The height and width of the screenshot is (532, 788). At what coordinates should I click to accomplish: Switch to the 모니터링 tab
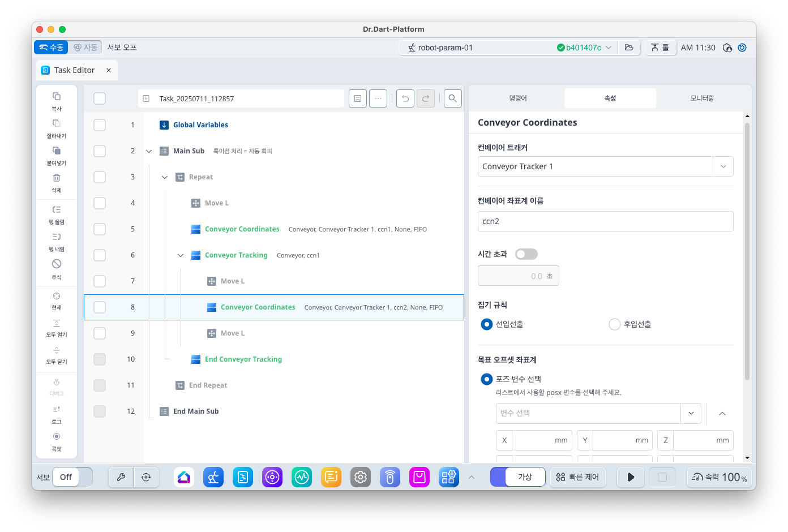click(702, 98)
